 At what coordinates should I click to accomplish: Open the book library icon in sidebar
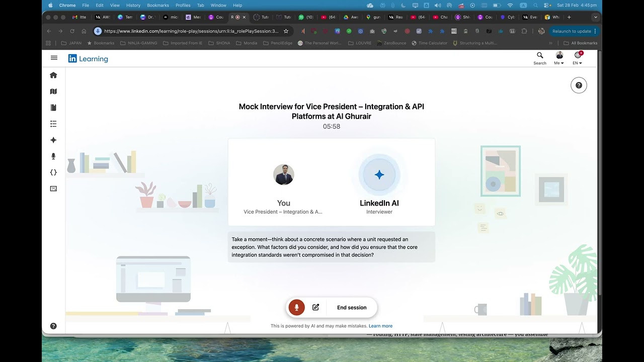[x=53, y=108]
